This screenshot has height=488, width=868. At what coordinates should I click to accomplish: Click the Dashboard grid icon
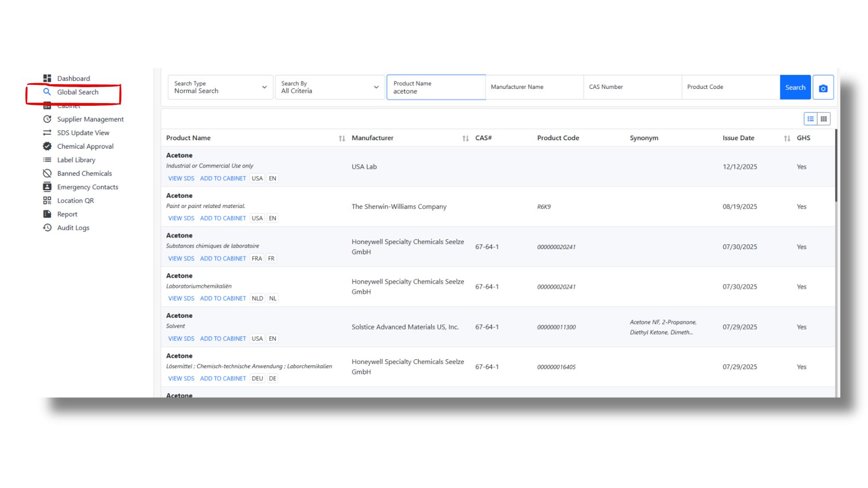[47, 78]
